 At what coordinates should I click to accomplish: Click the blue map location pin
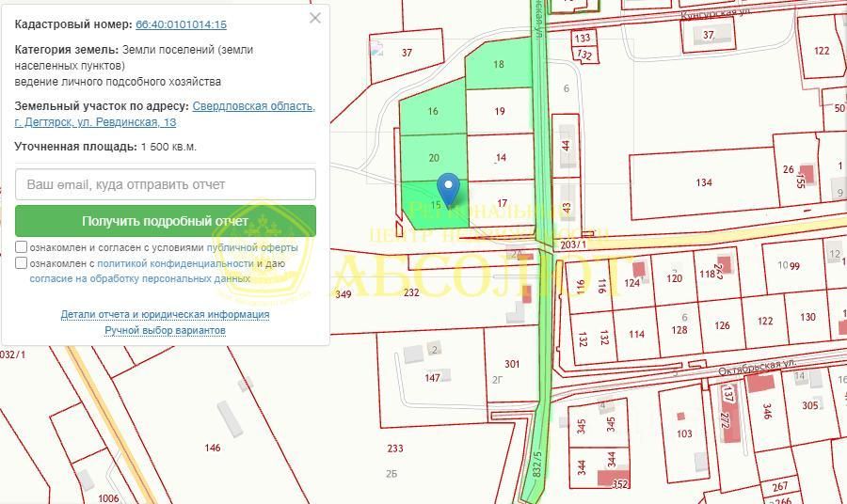[448, 189]
